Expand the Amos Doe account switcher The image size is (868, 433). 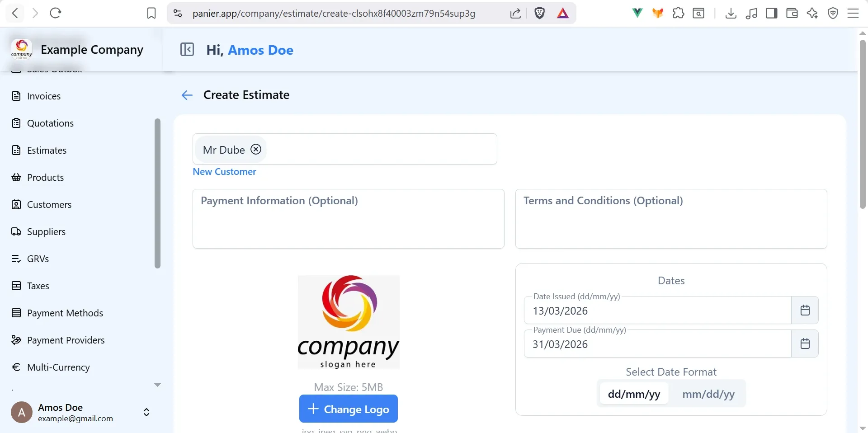(146, 412)
